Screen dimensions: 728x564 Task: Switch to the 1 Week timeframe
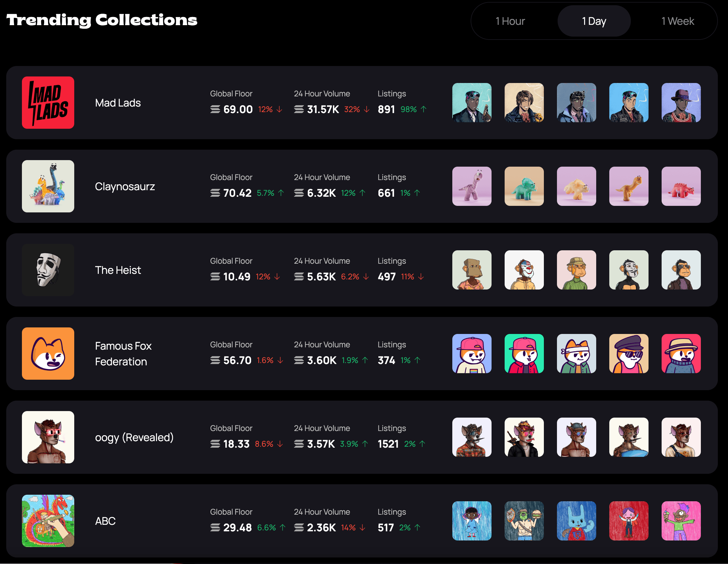pyautogui.click(x=677, y=21)
